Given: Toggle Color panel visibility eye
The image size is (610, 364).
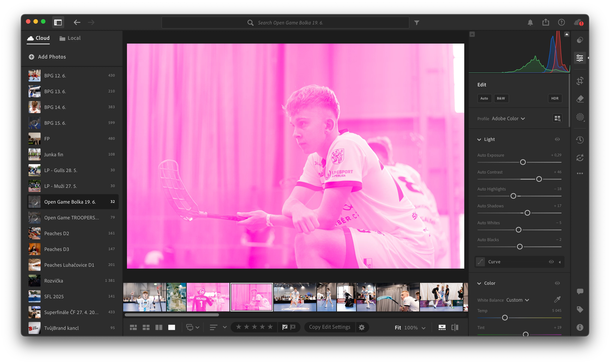Looking at the screenshot, I should pyautogui.click(x=557, y=283).
